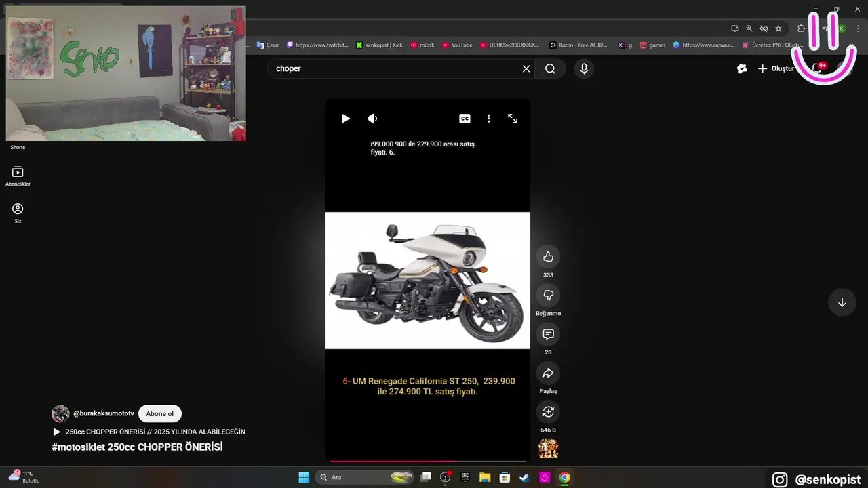868x488 pixels.
Task: Open Steam from the taskbar
Action: coord(525,477)
